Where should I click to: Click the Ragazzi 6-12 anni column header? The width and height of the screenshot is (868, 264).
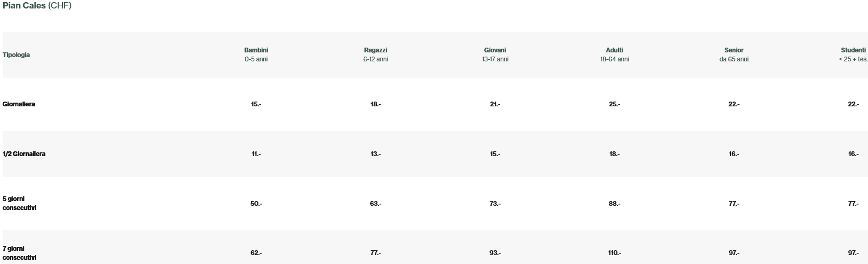click(x=376, y=54)
